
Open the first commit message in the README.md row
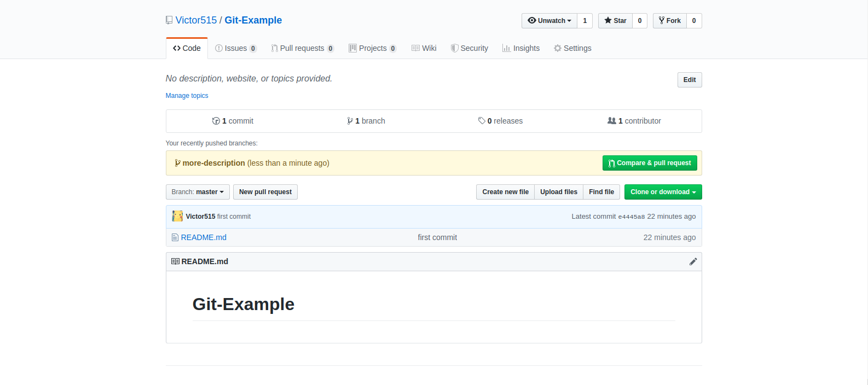pyautogui.click(x=437, y=237)
